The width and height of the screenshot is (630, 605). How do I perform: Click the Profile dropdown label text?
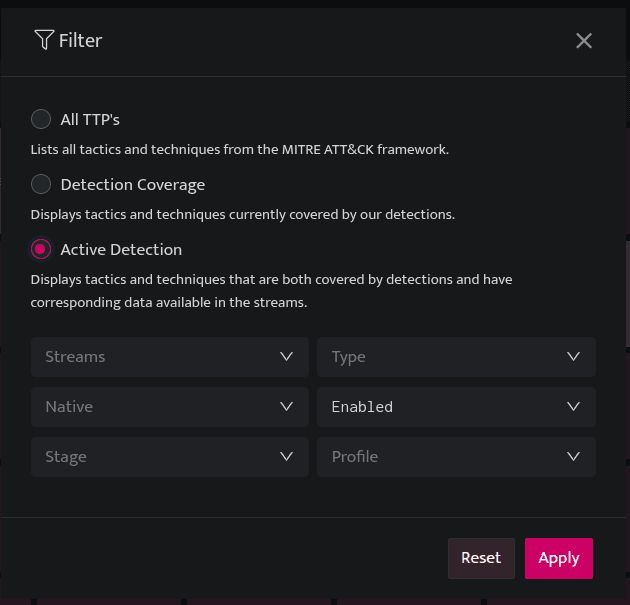tap(355, 456)
